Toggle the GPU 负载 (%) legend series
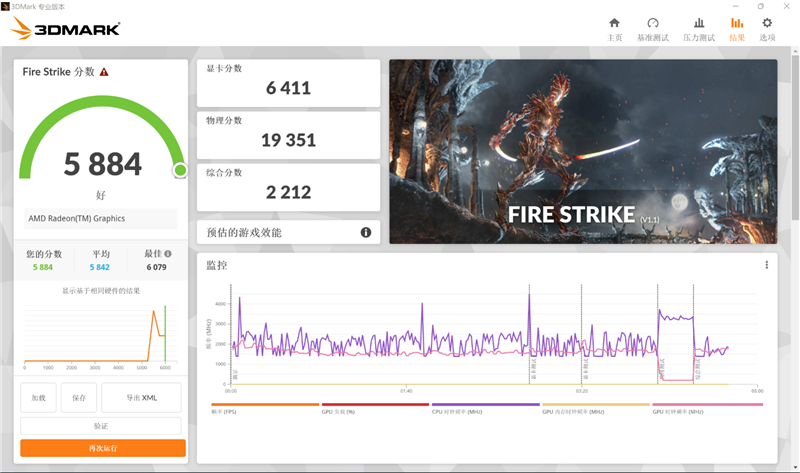Viewport: 800px width, 473px height. [x=375, y=408]
